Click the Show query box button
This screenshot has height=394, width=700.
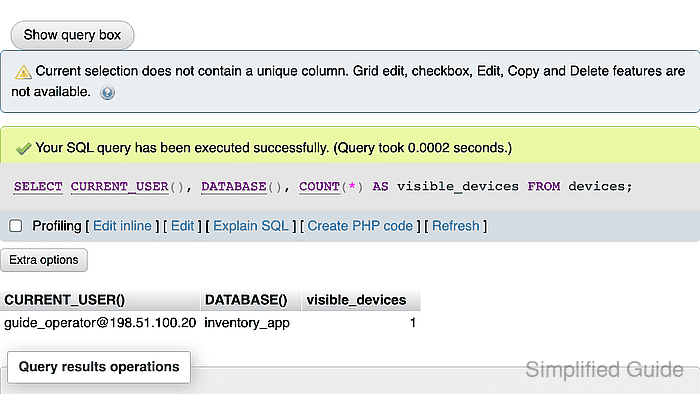point(72,35)
